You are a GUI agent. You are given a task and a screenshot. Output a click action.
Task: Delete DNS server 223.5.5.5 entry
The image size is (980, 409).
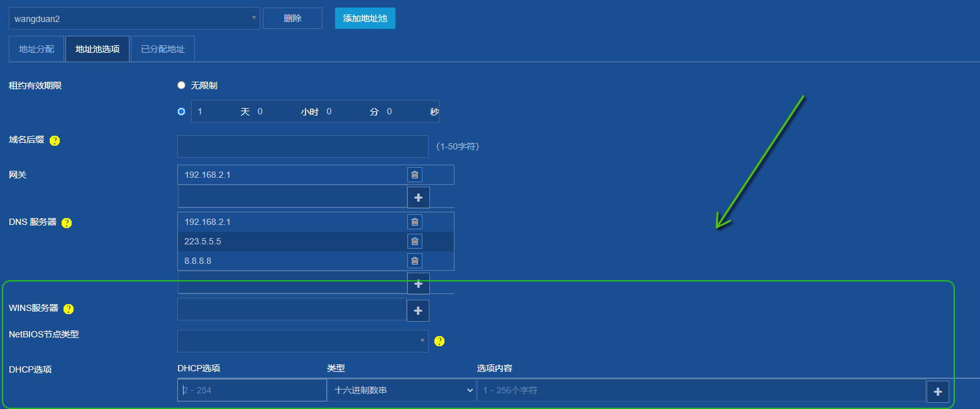[414, 241]
